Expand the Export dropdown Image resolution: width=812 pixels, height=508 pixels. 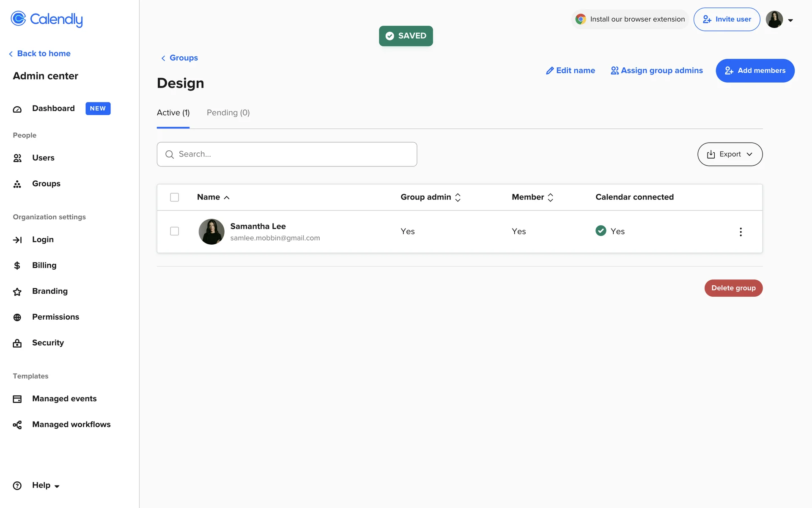point(730,155)
